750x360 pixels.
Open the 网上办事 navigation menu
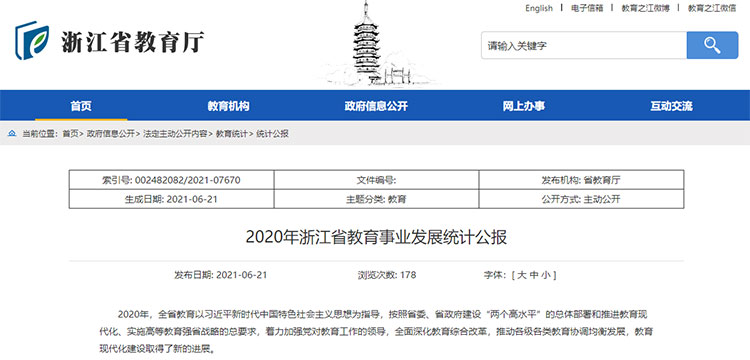coord(523,106)
